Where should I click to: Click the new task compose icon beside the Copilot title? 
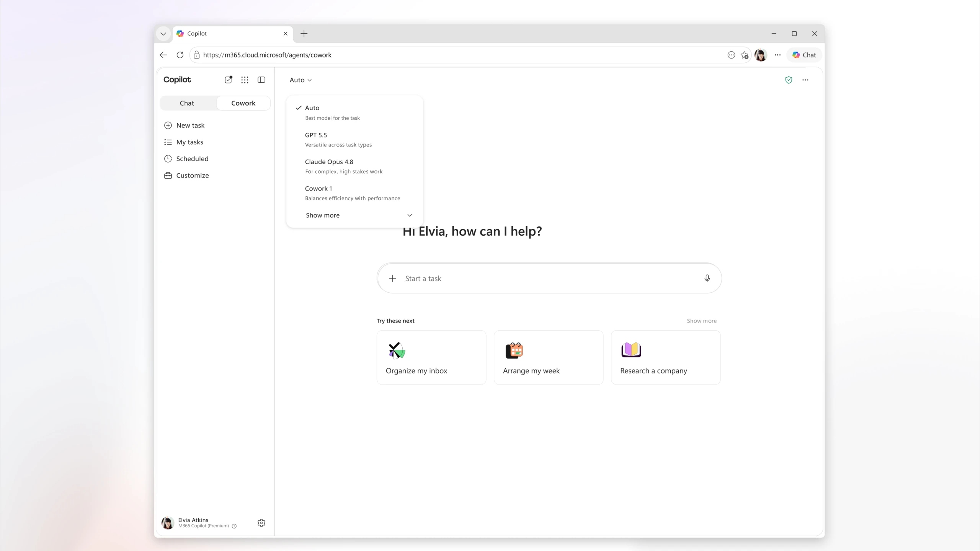click(228, 80)
